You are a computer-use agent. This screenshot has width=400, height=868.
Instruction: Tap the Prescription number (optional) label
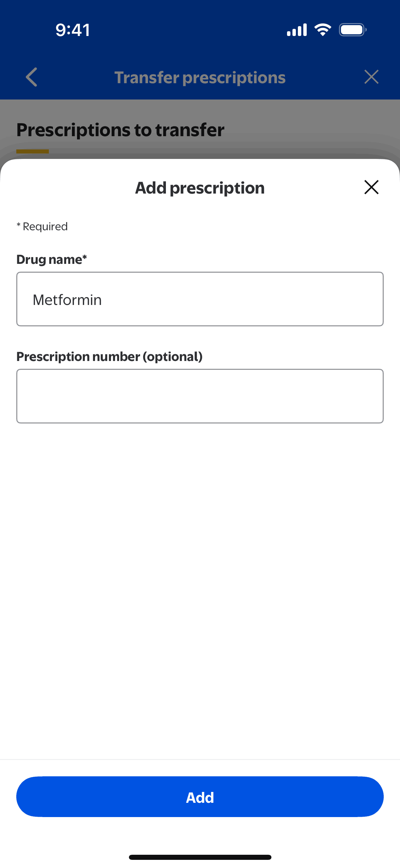coord(109,357)
